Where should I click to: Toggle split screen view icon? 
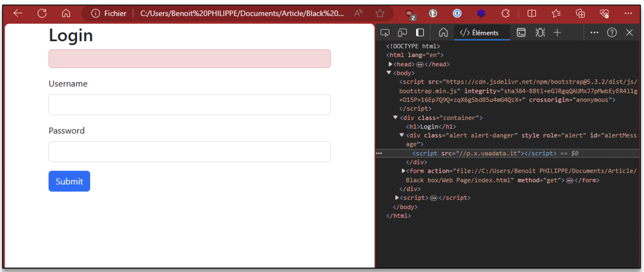pos(532,13)
